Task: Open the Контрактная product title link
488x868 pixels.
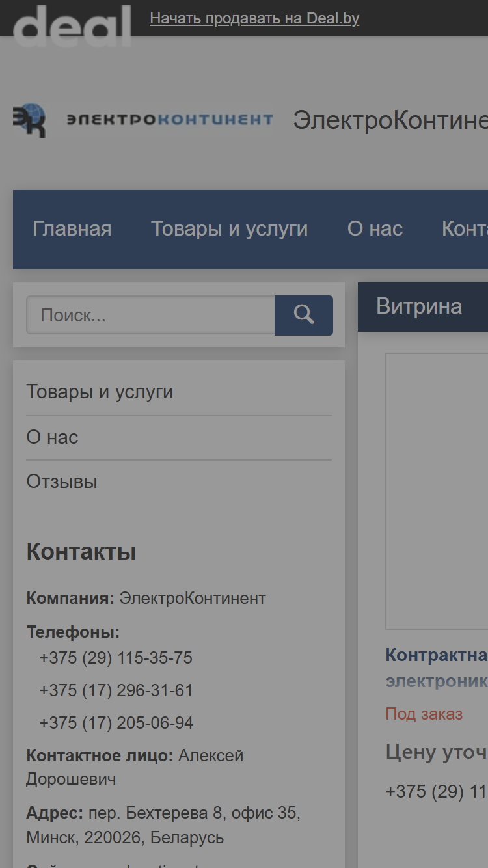Action: 437,668
